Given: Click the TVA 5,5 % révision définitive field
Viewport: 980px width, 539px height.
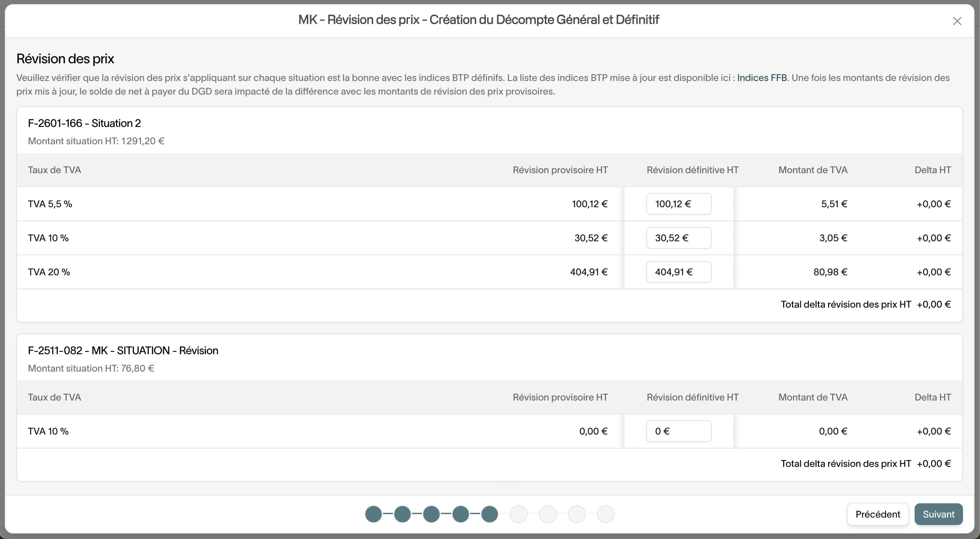Looking at the screenshot, I should click(x=678, y=204).
